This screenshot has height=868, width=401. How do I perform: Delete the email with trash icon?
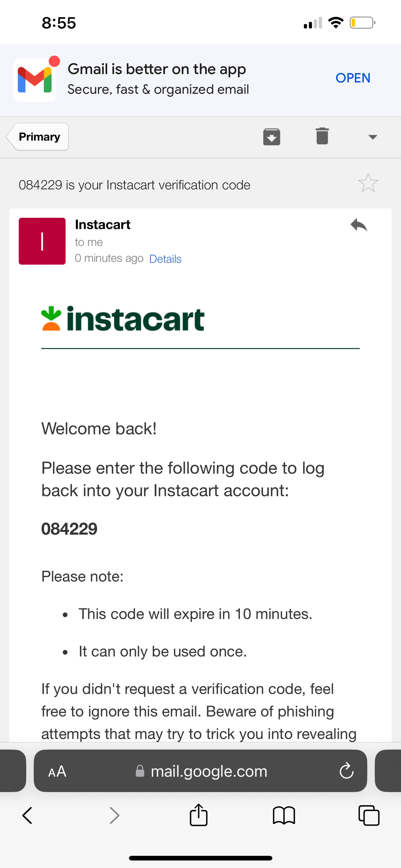pyautogui.click(x=322, y=136)
